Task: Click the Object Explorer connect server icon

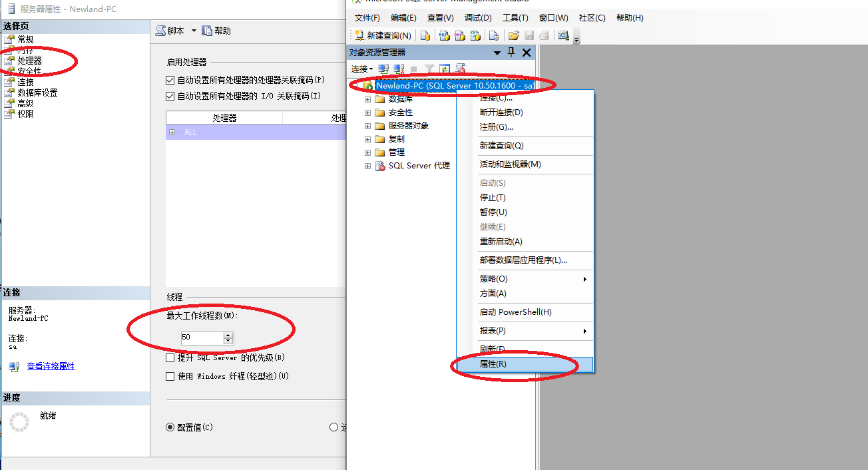Action: (x=383, y=69)
